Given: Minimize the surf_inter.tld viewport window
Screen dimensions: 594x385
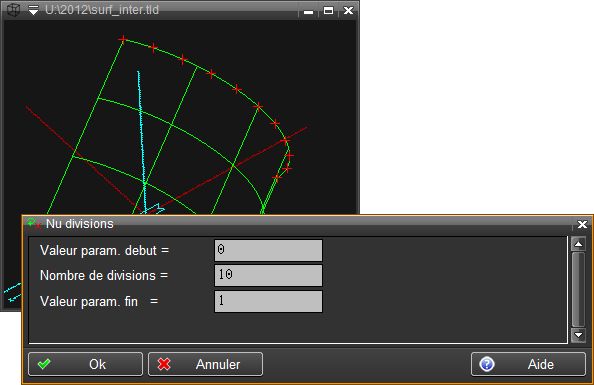Looking at the screenshot, I should point(309,11).
